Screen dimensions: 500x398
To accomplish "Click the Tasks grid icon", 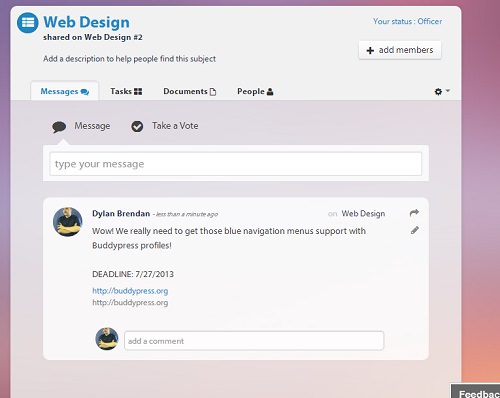I will pos(138,92).
